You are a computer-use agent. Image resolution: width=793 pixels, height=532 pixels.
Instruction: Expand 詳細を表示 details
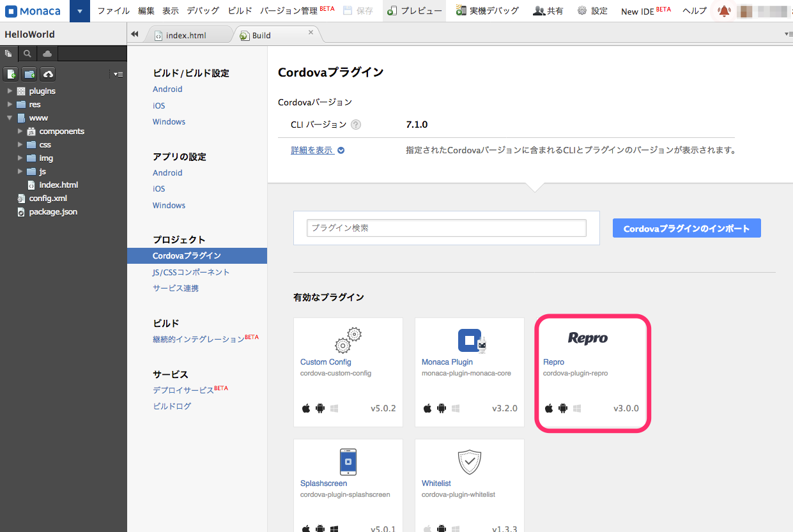pyautogui.click(x=318, y=150)
